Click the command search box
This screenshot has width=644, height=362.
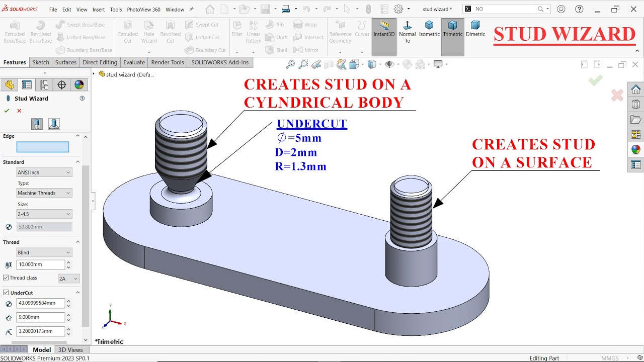pyautogui.click(x=506, y=9)
